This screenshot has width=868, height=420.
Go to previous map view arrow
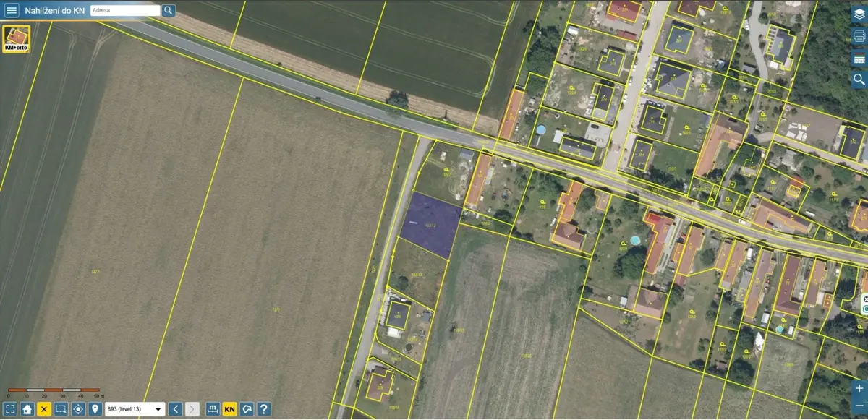coord(175,409)
